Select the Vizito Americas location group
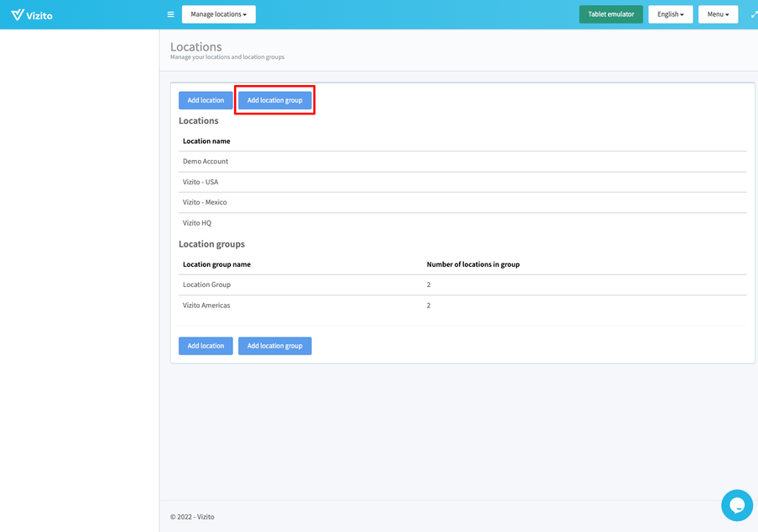The image size is (758, 532). [x=206, y=305]
